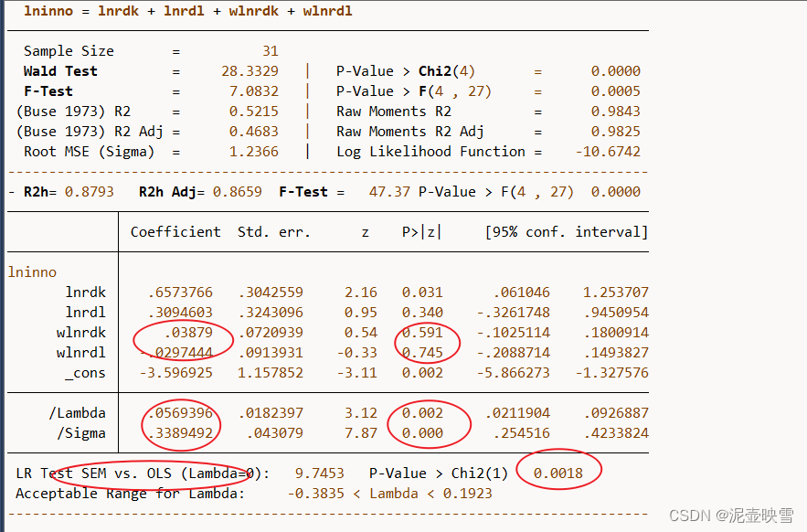Select lnrdk coefficient .6573766
807x532 pixels.
(180, 292)
